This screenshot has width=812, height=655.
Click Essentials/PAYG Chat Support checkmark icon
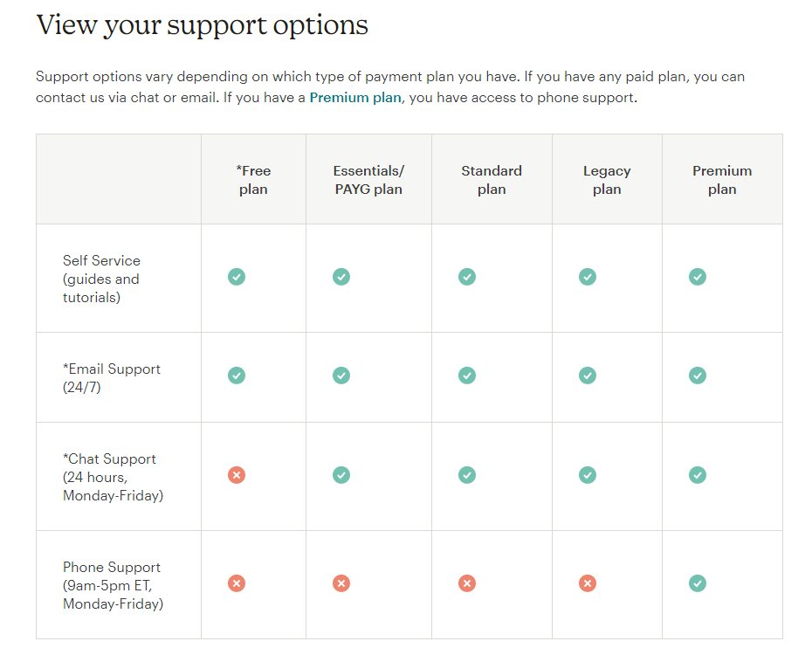click(x=341, y=475)
